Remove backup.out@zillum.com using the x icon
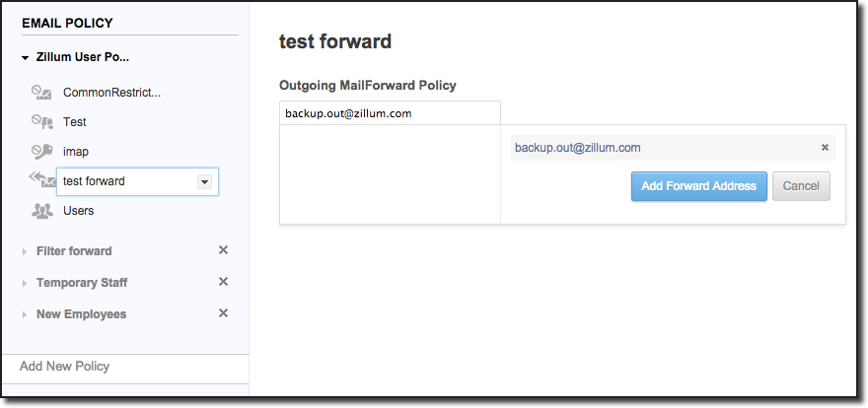The width and height of the screenshot is (868, 408). 825,148
